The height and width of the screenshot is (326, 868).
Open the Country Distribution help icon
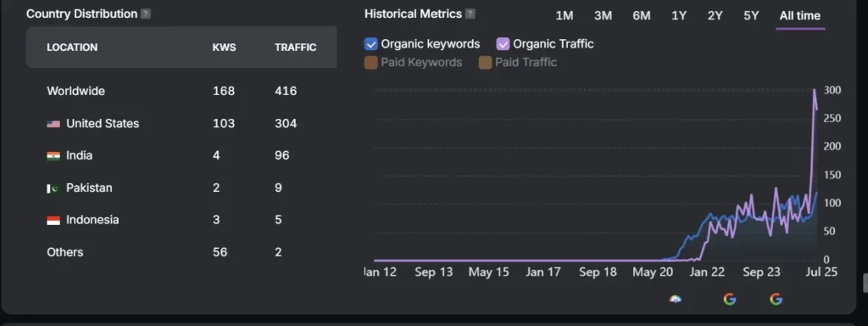pyautogui.click(x=146, y=14)
